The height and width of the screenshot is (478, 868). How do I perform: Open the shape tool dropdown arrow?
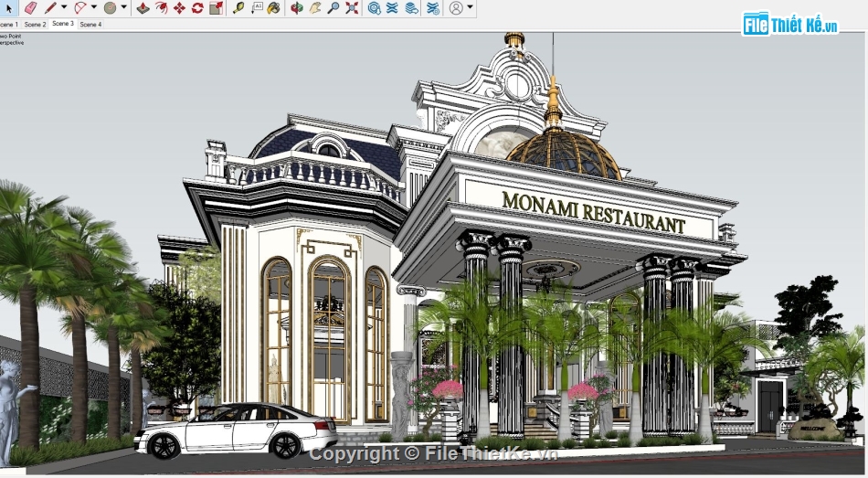pyautogui.click(x=123, y=7)
